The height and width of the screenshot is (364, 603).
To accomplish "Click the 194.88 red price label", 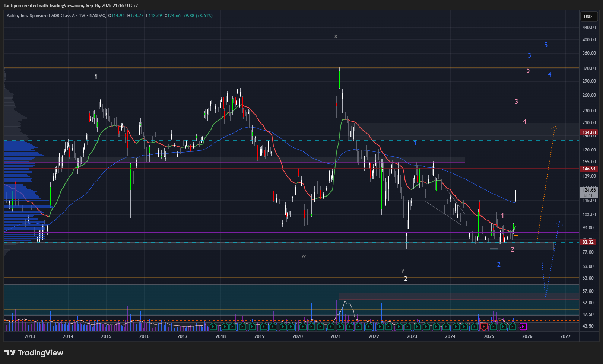I will pos(589,132).
